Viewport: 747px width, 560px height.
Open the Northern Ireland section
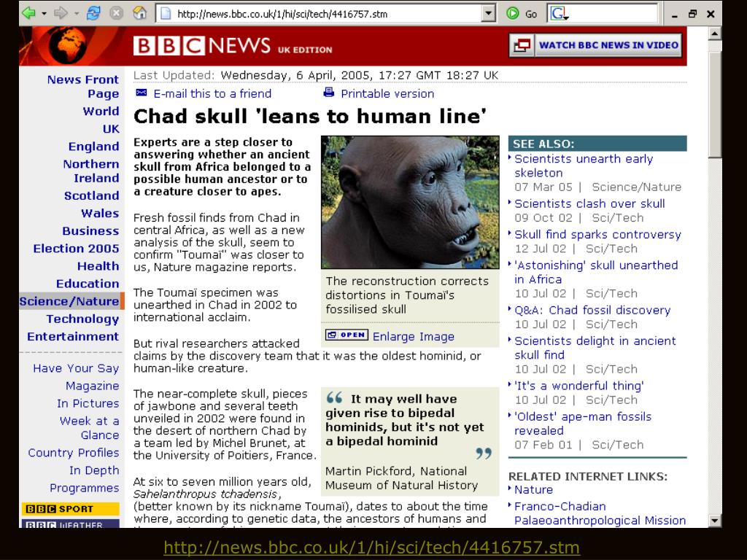pyautogui.click(x=91, y=171)
